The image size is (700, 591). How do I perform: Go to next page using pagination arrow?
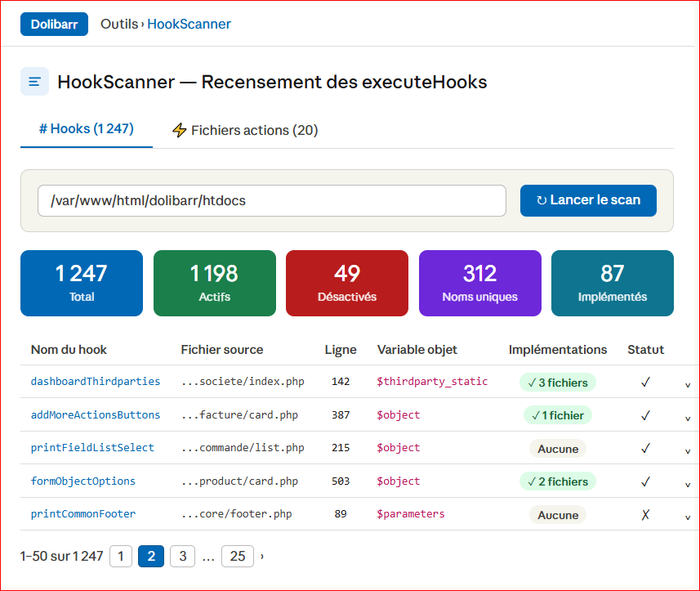[x=262, y=557]
